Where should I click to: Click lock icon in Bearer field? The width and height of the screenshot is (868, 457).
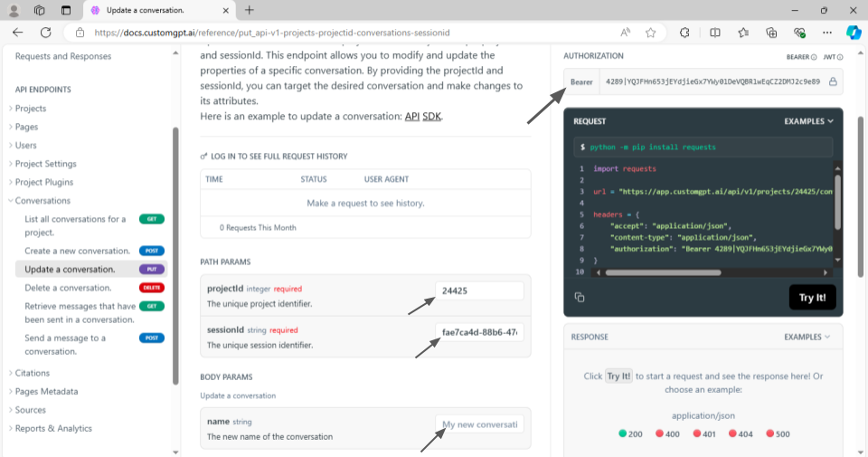point(833,82)
